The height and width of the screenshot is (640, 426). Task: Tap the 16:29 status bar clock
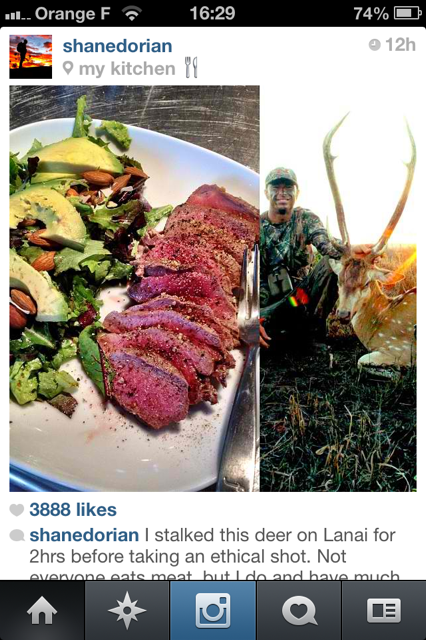[212, 13]
